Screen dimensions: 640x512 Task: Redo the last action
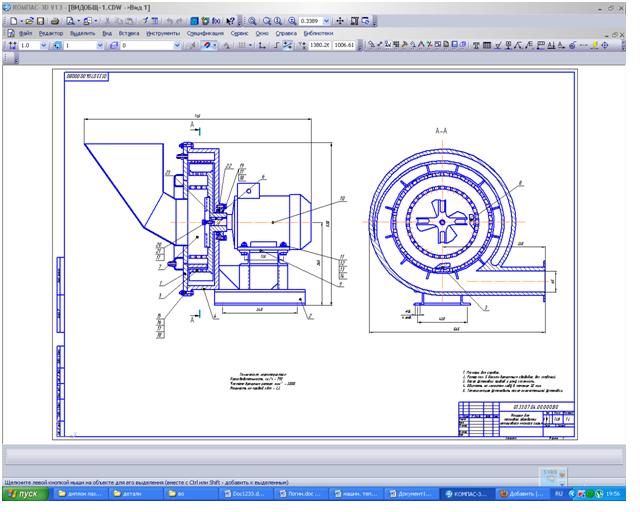tap(180, 21)
